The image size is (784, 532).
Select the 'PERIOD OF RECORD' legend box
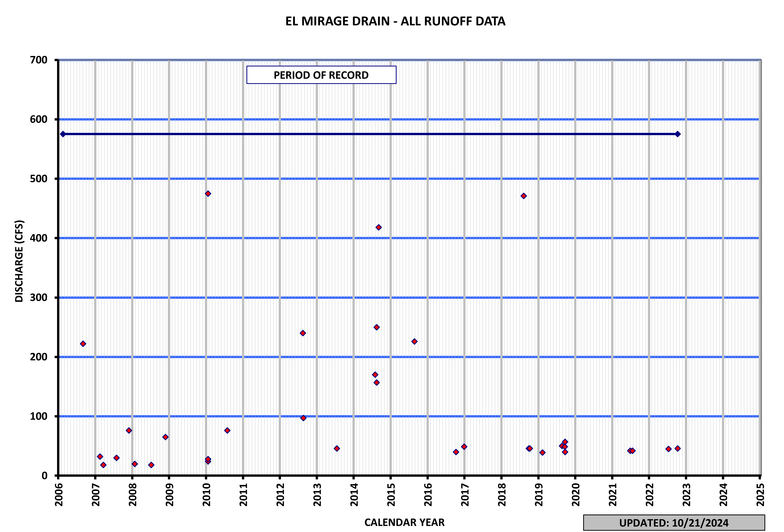[x=321, y=75]
